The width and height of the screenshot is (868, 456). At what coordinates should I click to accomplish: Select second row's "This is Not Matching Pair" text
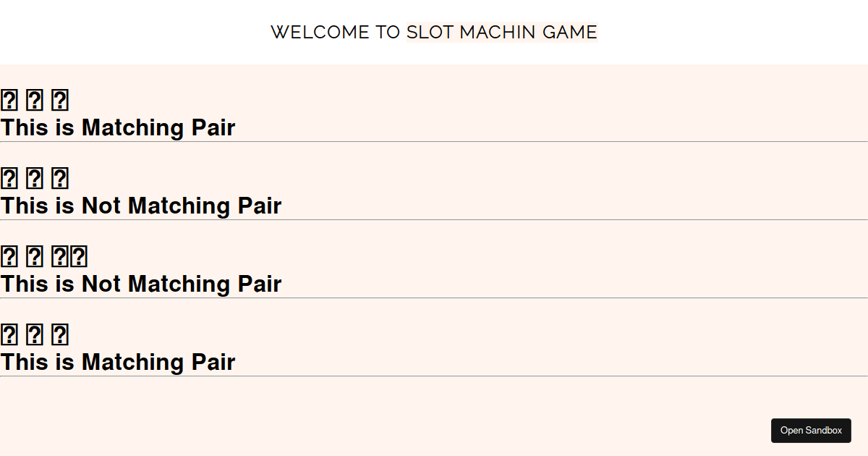(x=141, y=206)
